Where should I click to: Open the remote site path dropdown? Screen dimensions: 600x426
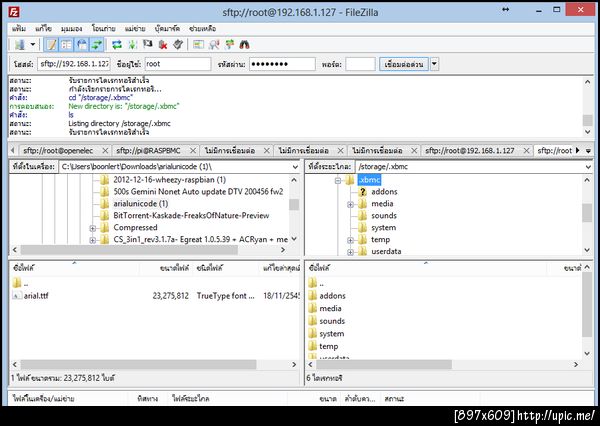[588, 167]
